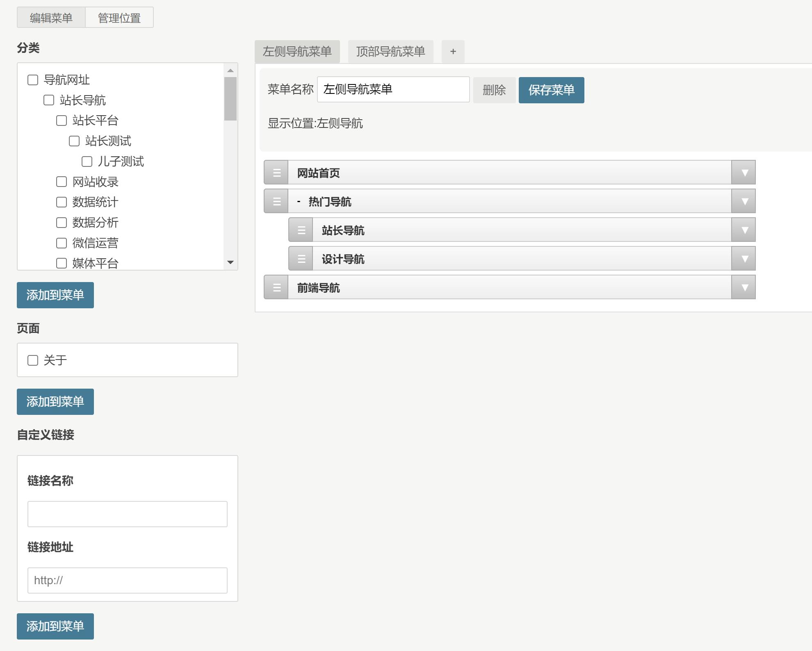
Task: Click drag handle icon of 站长导航 menu item
Action: pyautogui.click(x=301, y=230)
